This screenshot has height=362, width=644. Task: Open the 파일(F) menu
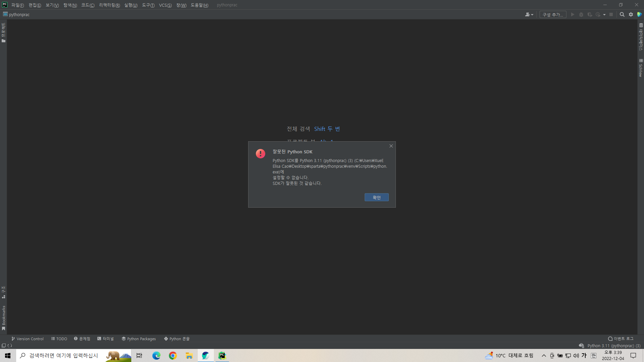(x=17, y=5)
